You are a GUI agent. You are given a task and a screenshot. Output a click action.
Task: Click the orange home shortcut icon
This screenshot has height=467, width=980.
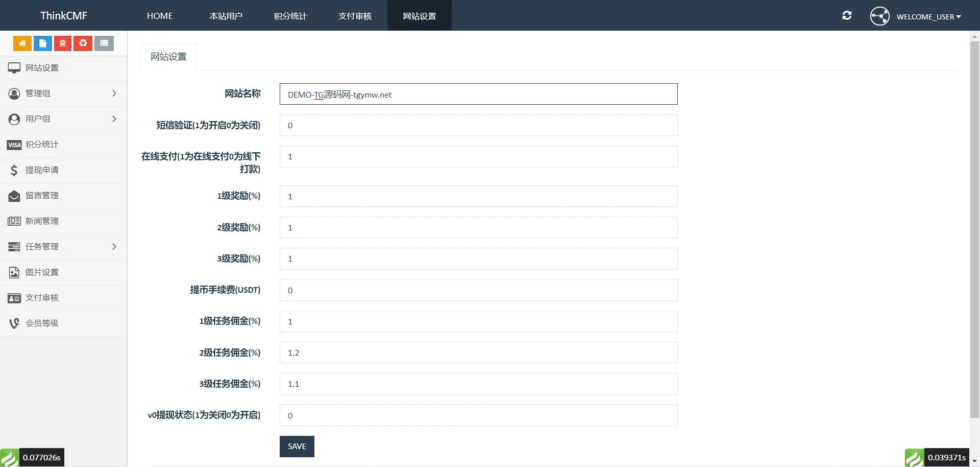22,43
